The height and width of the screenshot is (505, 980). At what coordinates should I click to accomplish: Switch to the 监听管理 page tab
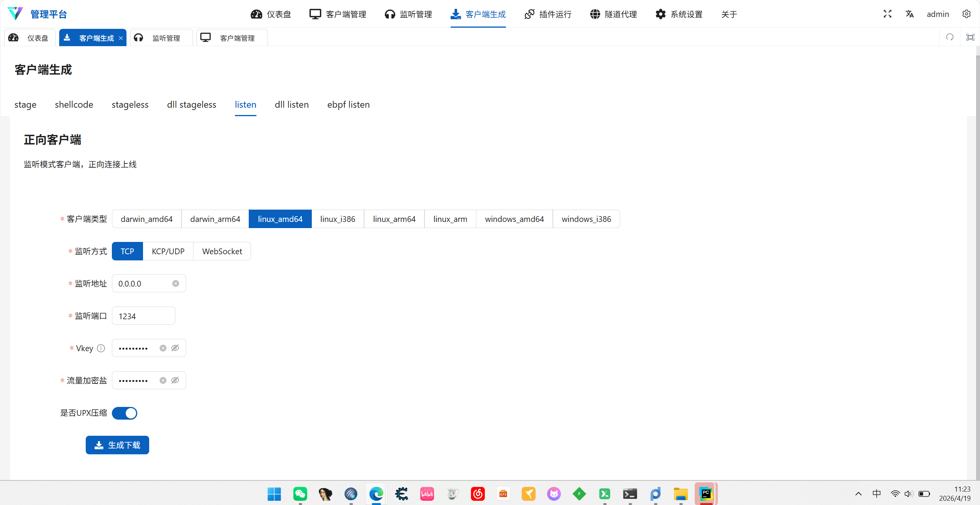[x=161, y=38]
